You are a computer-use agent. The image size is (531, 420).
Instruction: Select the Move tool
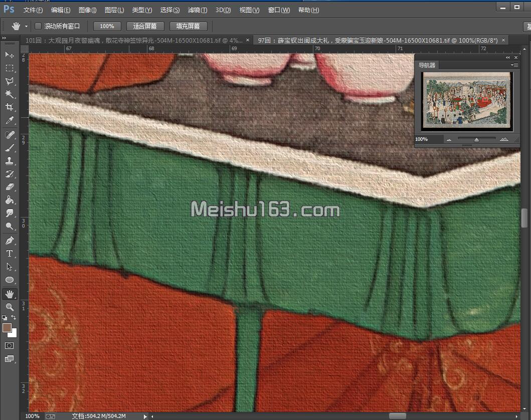(10, 55)
